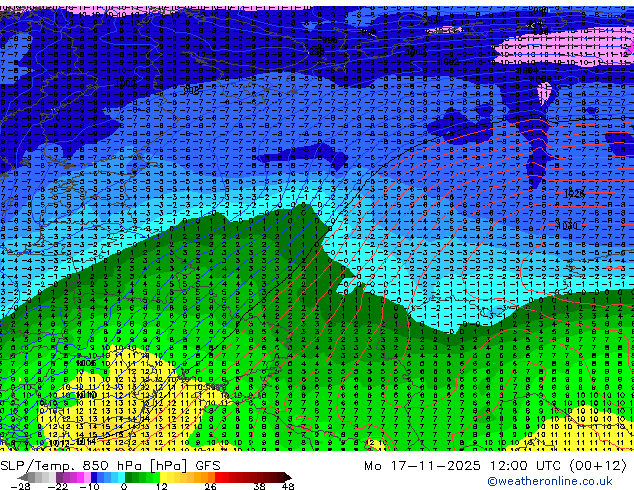The width and height of the screenshot is (634, 490).
Task: Click the '-10' label on the color scale
Action: click(x=89, y=486)
